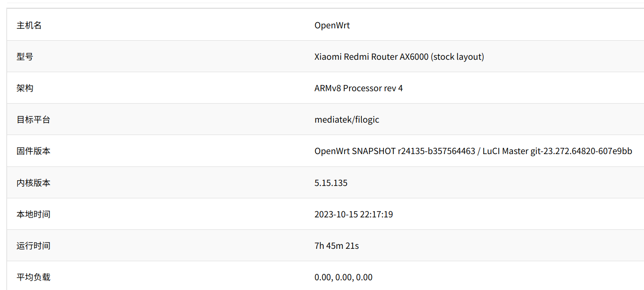The width and height of the screenshot is (644, 290).
Task: Click the 内核版本 label
Action: click(33, 182)
